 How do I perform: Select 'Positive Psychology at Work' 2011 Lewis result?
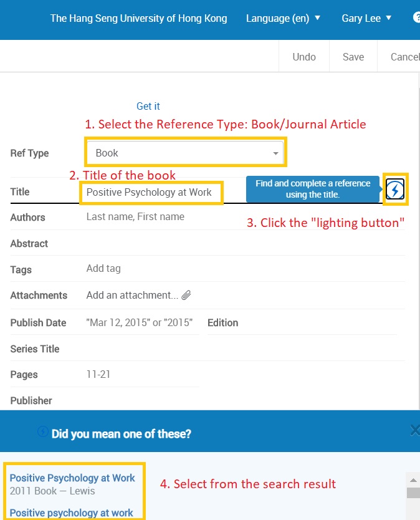tap(72, 478)
